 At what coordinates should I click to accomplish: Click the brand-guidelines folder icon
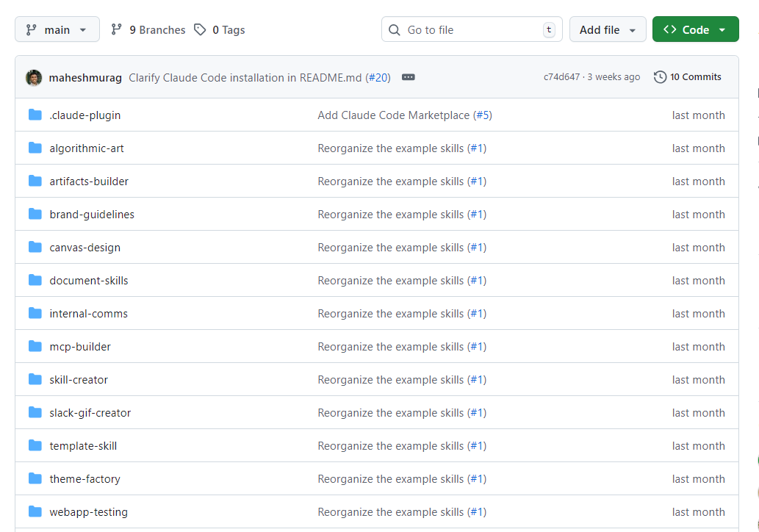[35, 214]
